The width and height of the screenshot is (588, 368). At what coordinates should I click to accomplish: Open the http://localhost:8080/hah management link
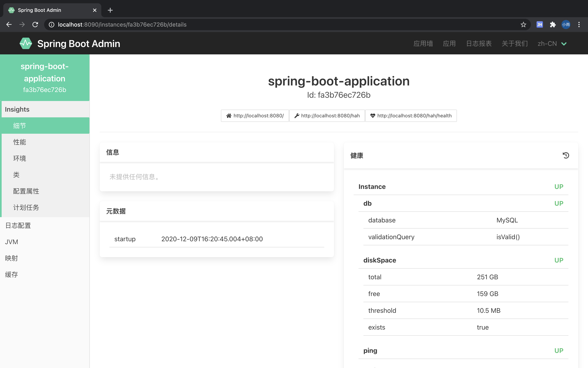(x=327, y=116)
